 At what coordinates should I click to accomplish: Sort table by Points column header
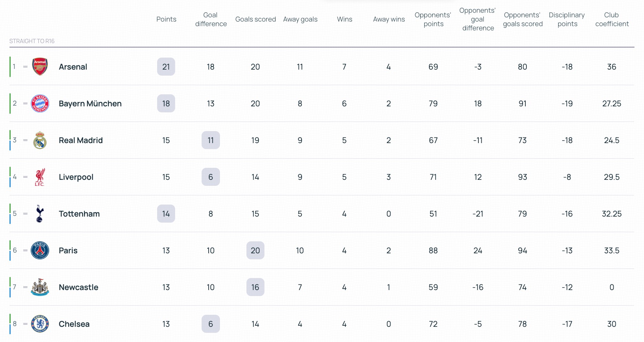166,19
